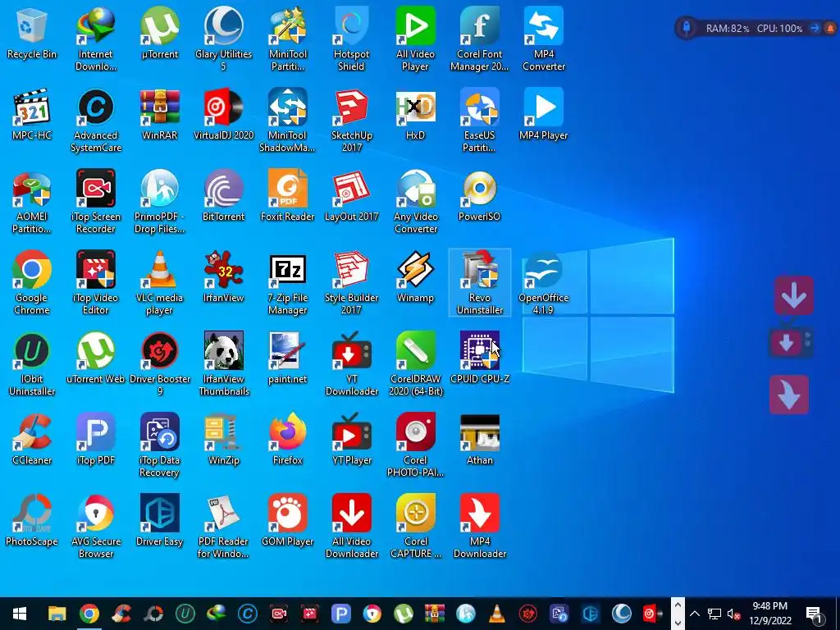Select AOMEI Partition desktop icon
This screenshot has height=630, width=840.
point(32,202)
